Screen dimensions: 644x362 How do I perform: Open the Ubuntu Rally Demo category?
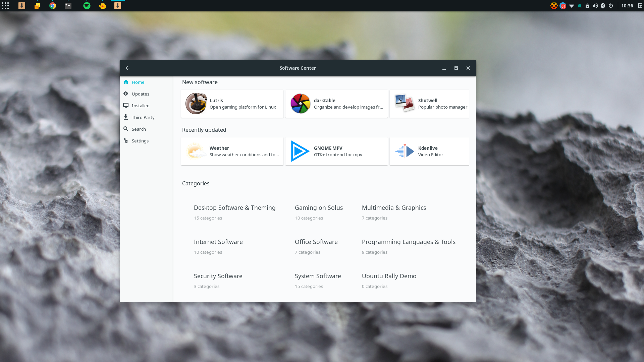389,281
